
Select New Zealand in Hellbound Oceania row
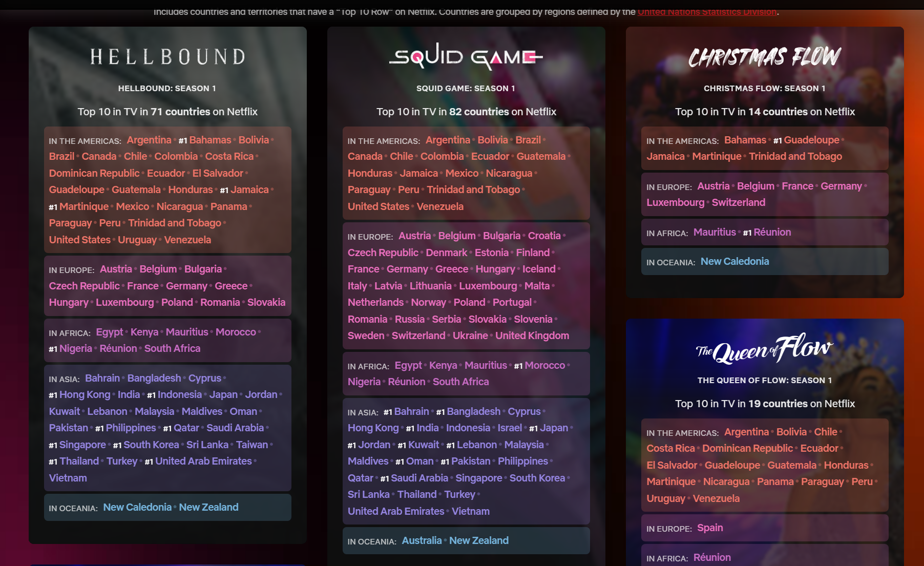pyautogui.click(x=208, y=508)
